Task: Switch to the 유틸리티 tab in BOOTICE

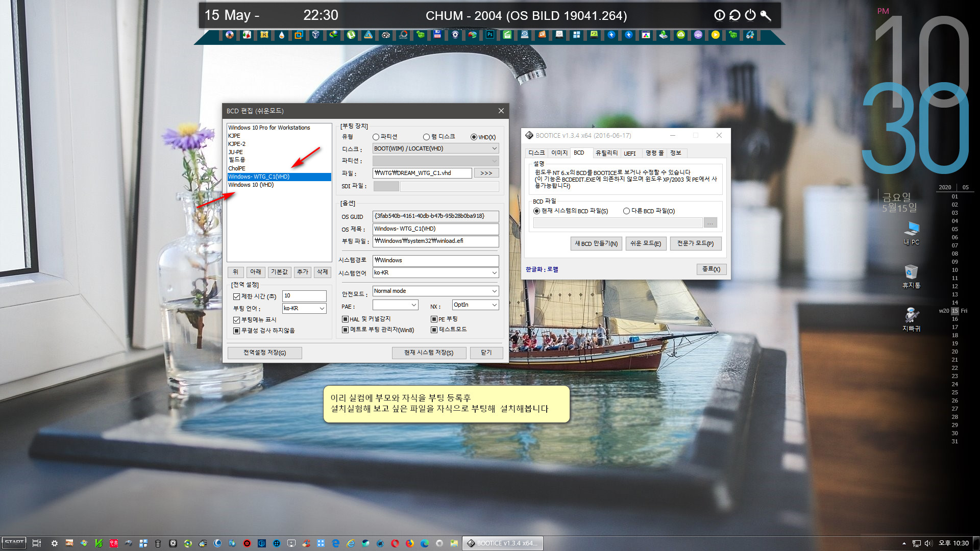Action: point(606,153)
